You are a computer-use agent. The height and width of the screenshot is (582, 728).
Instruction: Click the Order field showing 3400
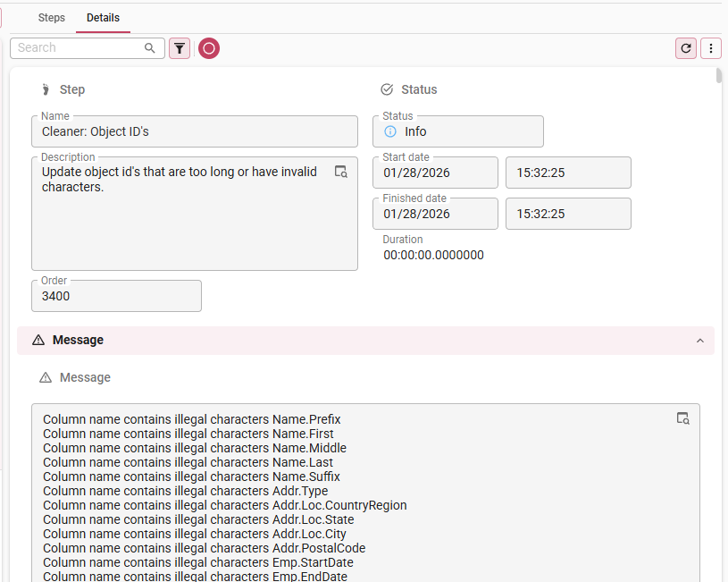pyautogui.click(x=116, y=296)
